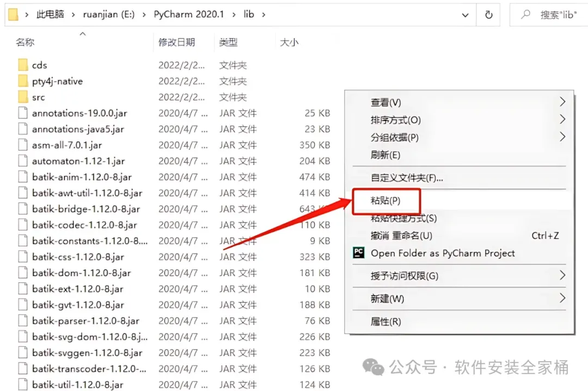Viewport: 588px width, 391px height.
Task: Click file icon of annotations-19.0.0.jar
Action: [x=23, y=113]
